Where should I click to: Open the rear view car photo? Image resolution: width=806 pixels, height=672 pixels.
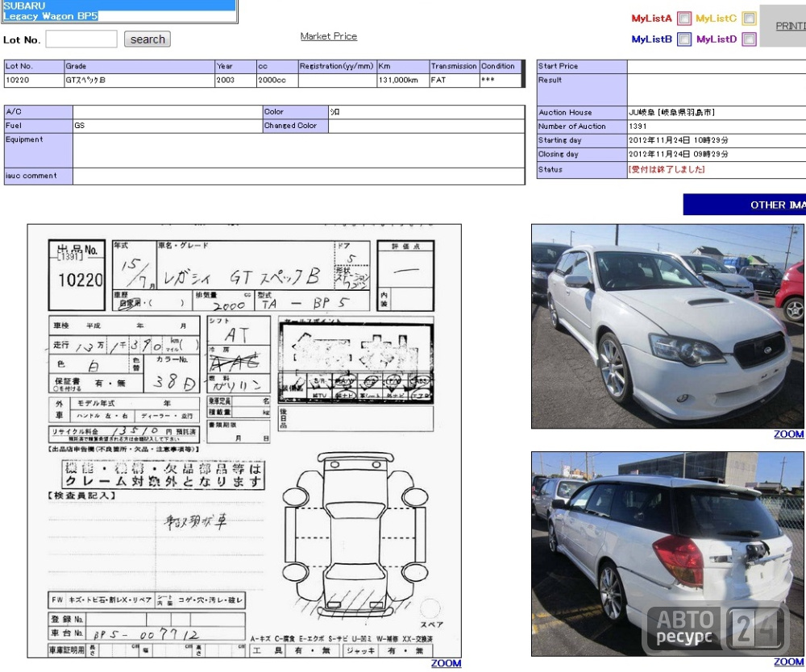667,554
